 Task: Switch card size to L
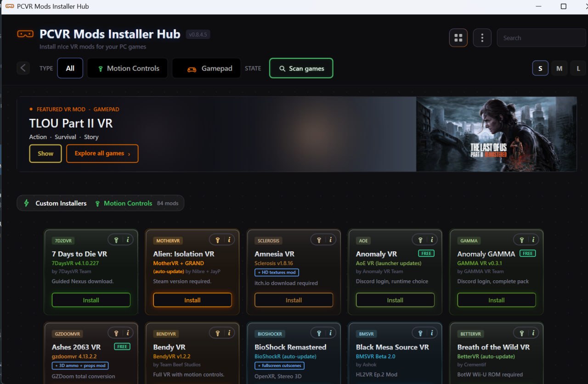point(578,68)
